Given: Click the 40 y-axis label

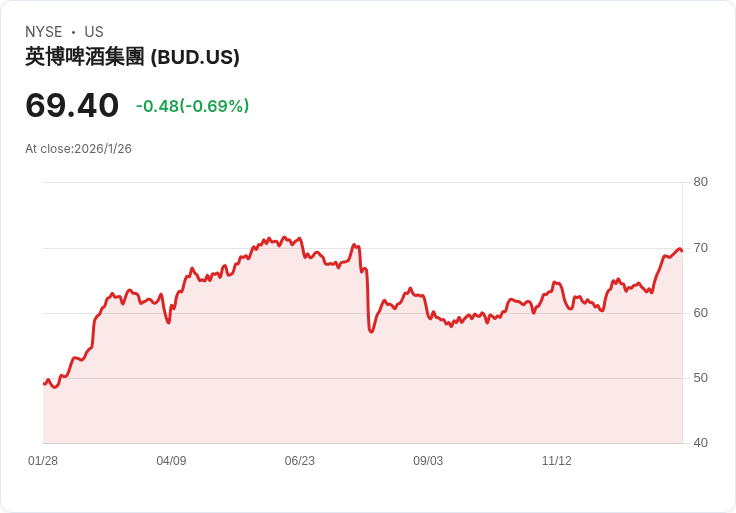Looking at the screenshot, I should pos(701,443).
